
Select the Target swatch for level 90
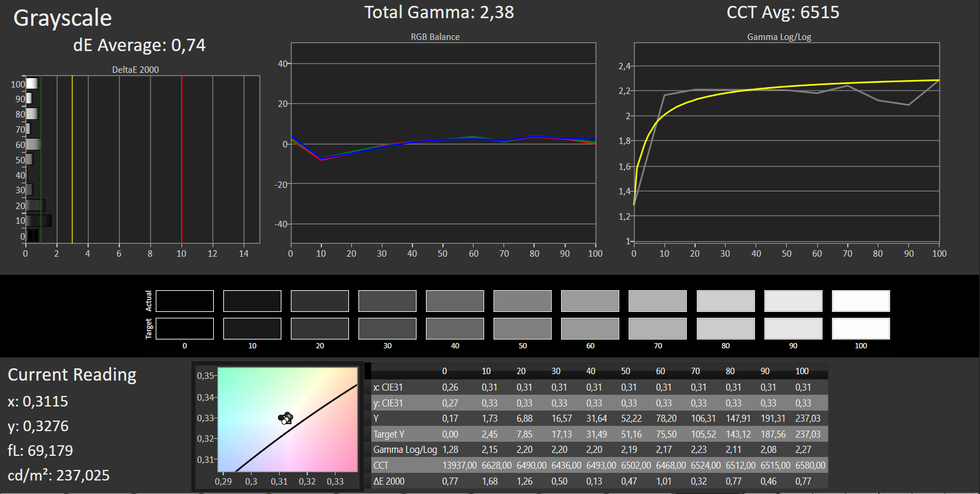(793, 328)
